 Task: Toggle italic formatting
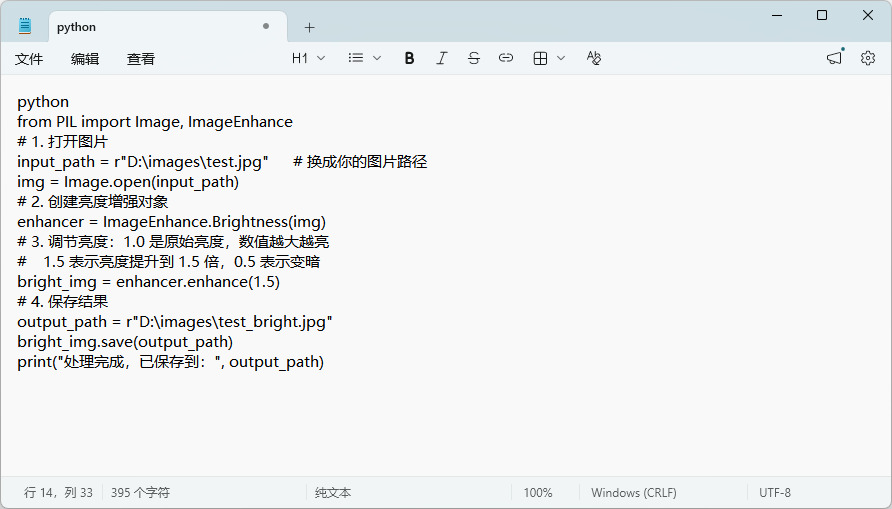click(x=441, y=58)
